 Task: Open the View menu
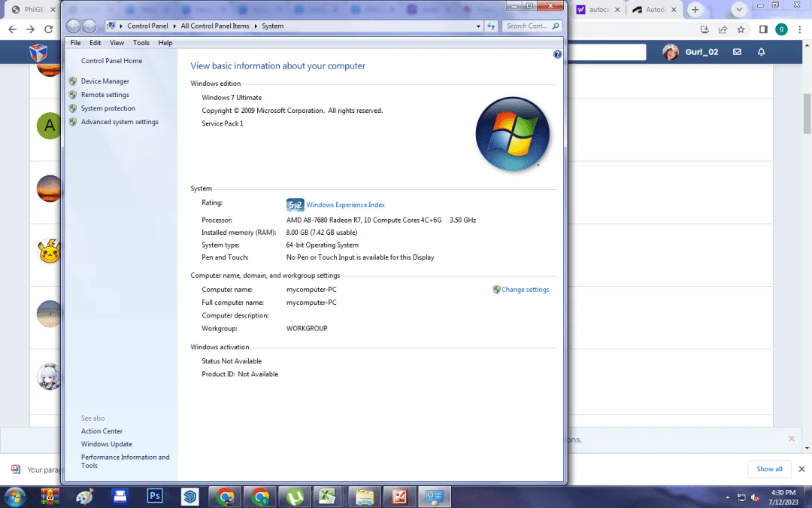click(x=117, y=43)
